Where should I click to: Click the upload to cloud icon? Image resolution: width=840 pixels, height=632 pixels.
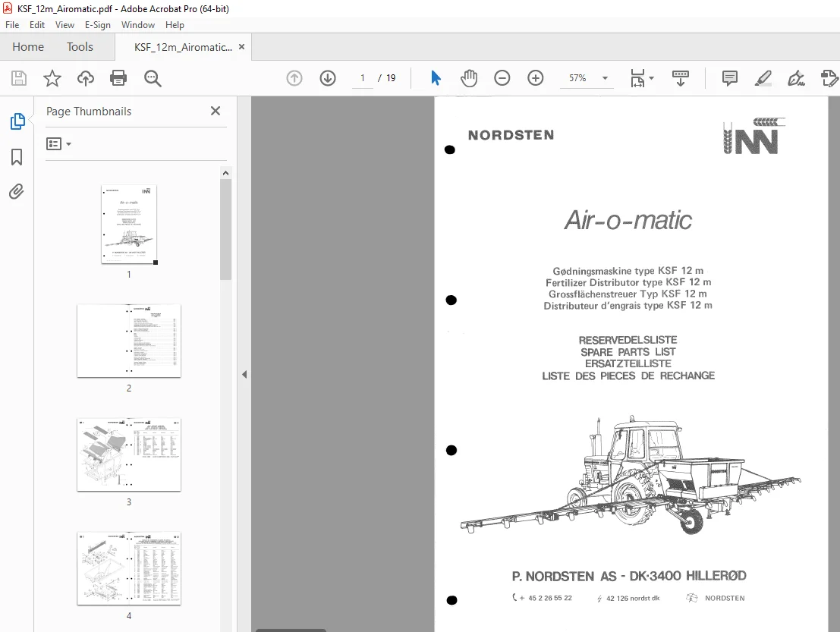(x=85, y=78)
